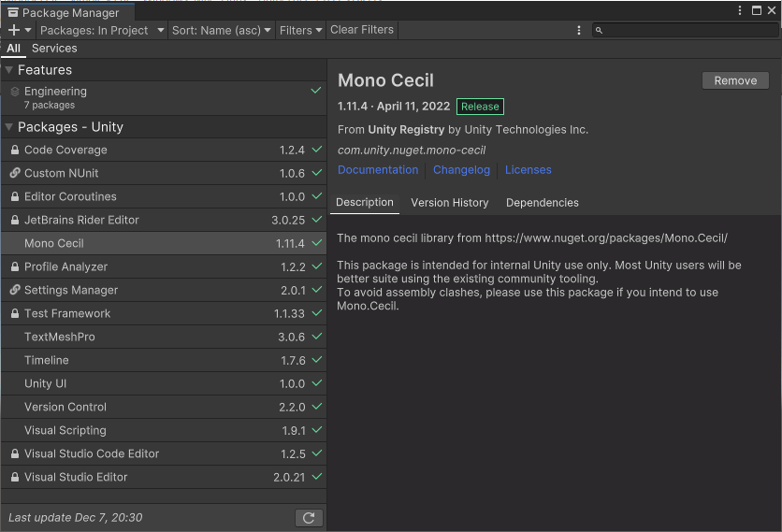Click the Mono Cecil installed checkmark
782x532 pixels.
(x=317, y=243)
